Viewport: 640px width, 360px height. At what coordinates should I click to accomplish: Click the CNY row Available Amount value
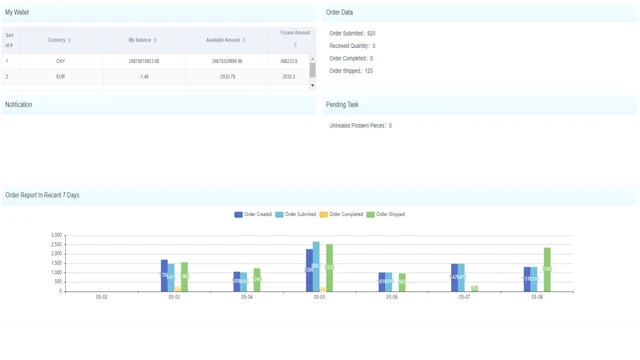[x=227, y=61]
